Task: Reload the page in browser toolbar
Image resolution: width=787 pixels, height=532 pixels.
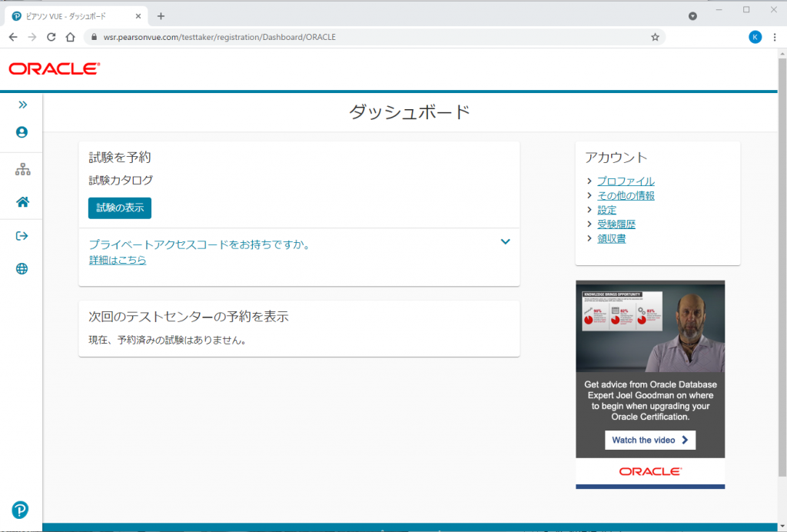Action: pyautogui.click(x=51, y=37)
